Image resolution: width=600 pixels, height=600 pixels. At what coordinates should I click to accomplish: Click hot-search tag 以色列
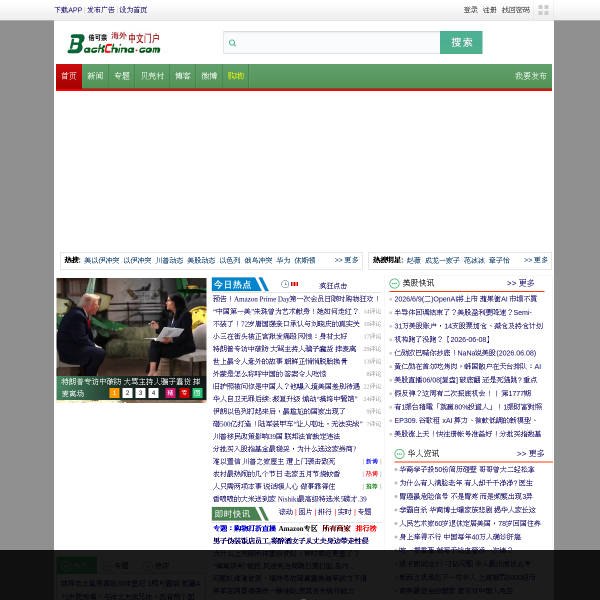(230, 261)
